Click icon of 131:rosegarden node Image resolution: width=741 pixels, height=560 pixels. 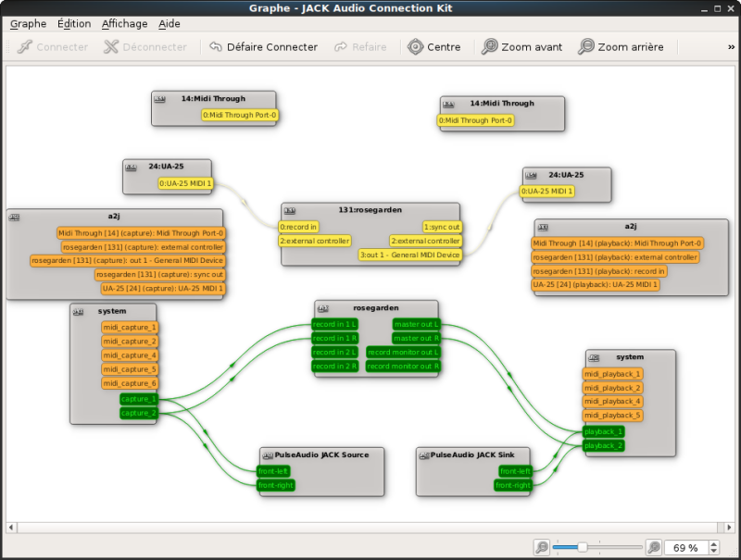(290, 211)
